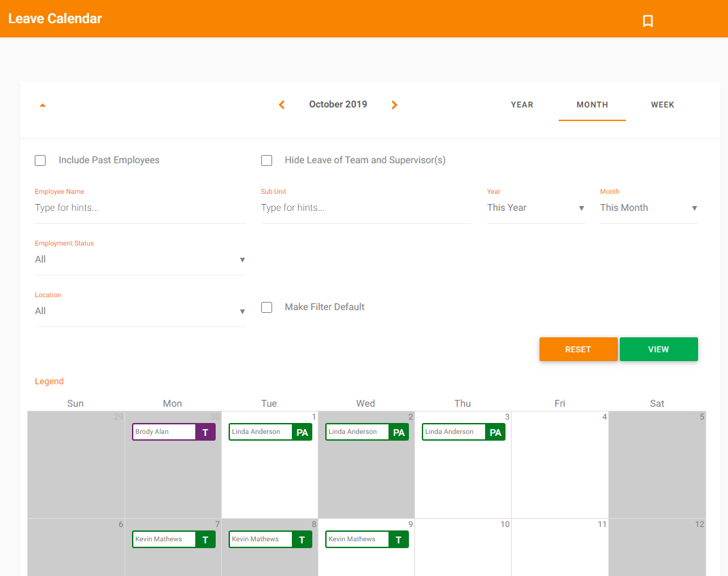Open the Employment Status dropdown

(x=139, y=260)
